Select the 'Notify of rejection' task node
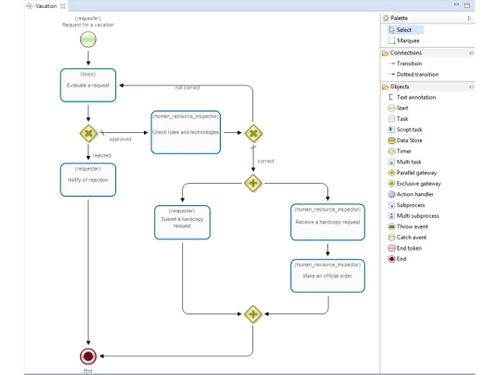The width and height of the screenshot is (500, 375). click(88, 180)
